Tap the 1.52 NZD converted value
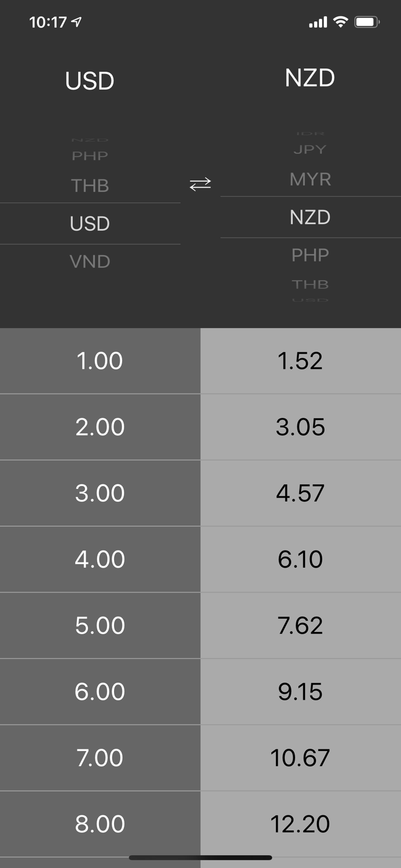401x868 pixels. (300, 360)
